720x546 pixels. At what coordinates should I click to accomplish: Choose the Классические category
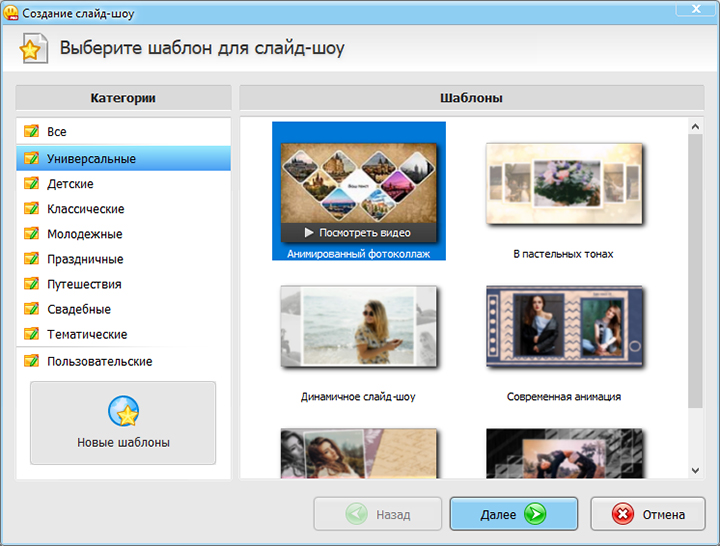(124, 209)
